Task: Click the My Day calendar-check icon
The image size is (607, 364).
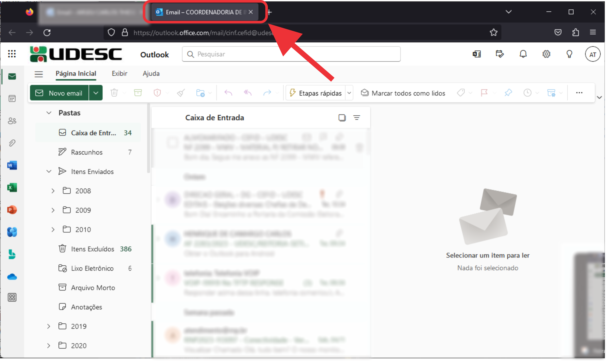Action: [500, 54]
